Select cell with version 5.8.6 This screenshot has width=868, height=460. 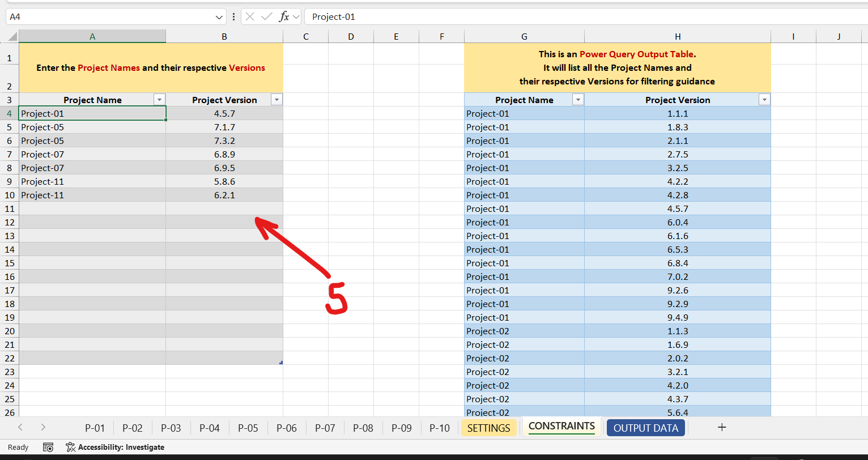point(224,181)
